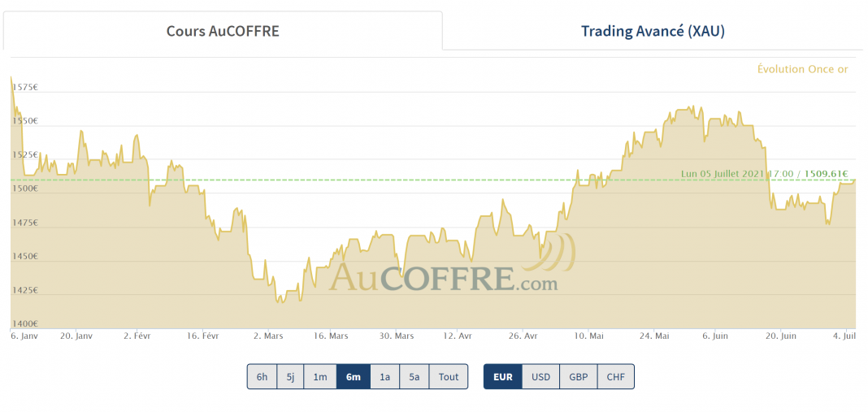Click the 16. Févr date label
The image size is (868, 412).
coord(202,336)
